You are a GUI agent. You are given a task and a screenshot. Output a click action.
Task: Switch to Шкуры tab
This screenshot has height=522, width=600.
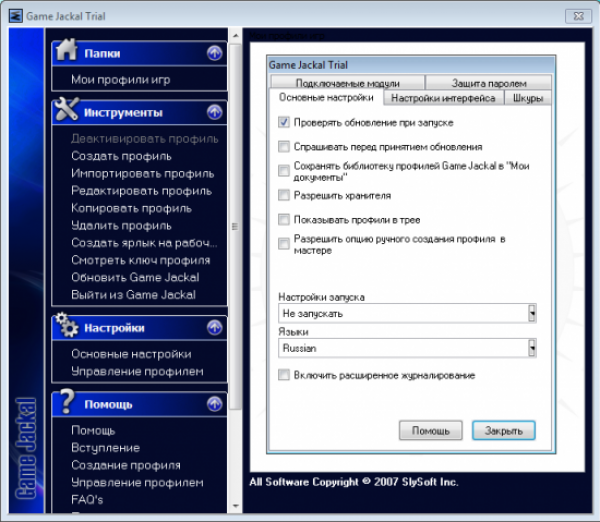pyautogui.click(x=528, y=98)
